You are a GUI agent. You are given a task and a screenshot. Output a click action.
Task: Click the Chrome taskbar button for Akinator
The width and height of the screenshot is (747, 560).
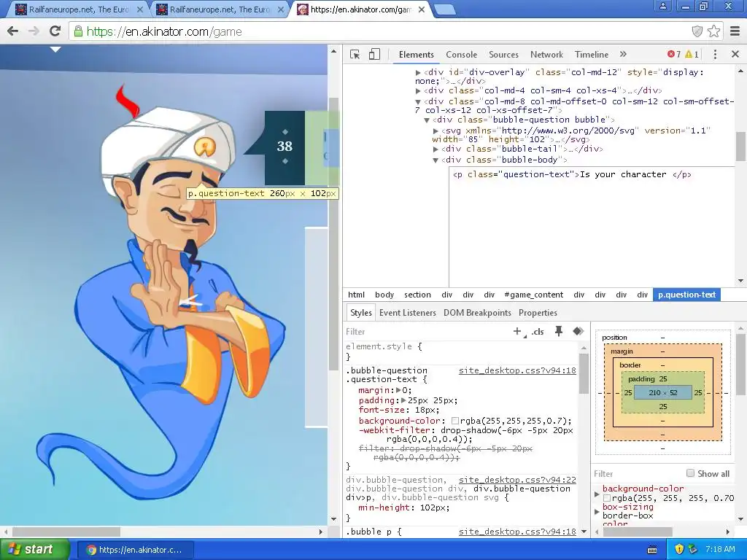135,550
